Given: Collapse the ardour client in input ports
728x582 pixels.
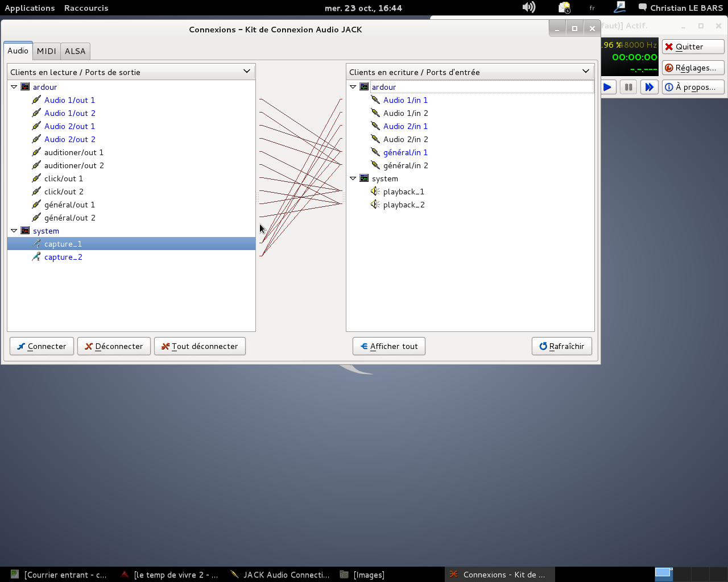Looking at the screenshot, I should click(353, 87).
